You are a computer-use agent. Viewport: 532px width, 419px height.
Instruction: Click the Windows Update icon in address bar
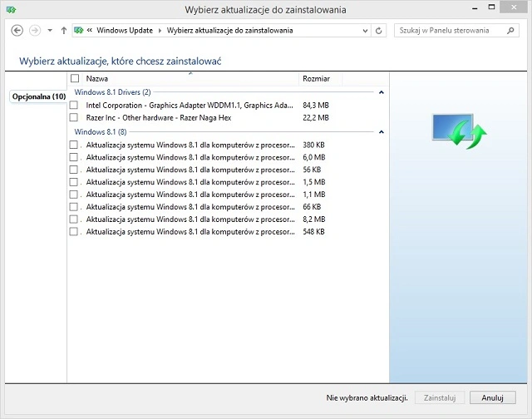79,30
